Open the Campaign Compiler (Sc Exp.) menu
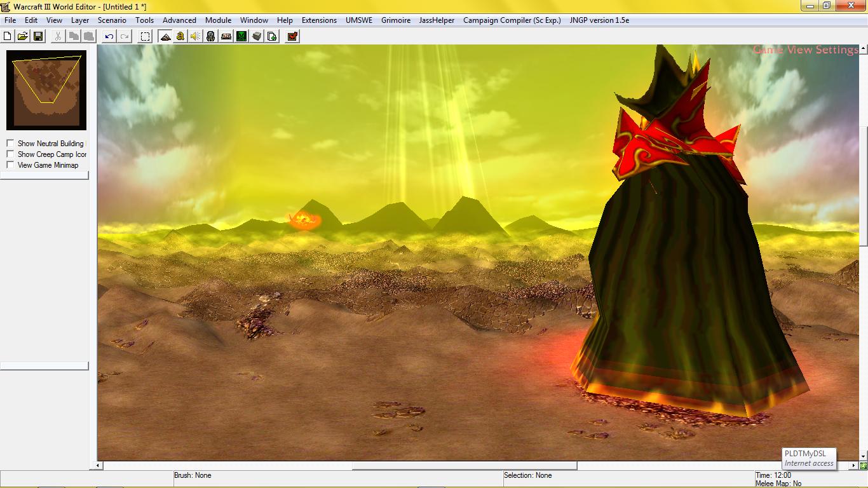The image size is (868, 488). tap(512, 20)
